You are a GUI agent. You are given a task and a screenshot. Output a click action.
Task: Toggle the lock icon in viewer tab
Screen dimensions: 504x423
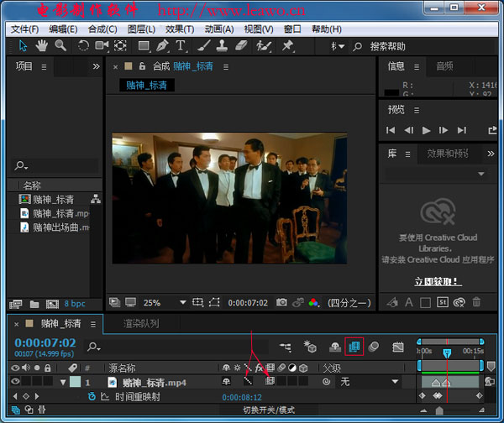point(142,66)
